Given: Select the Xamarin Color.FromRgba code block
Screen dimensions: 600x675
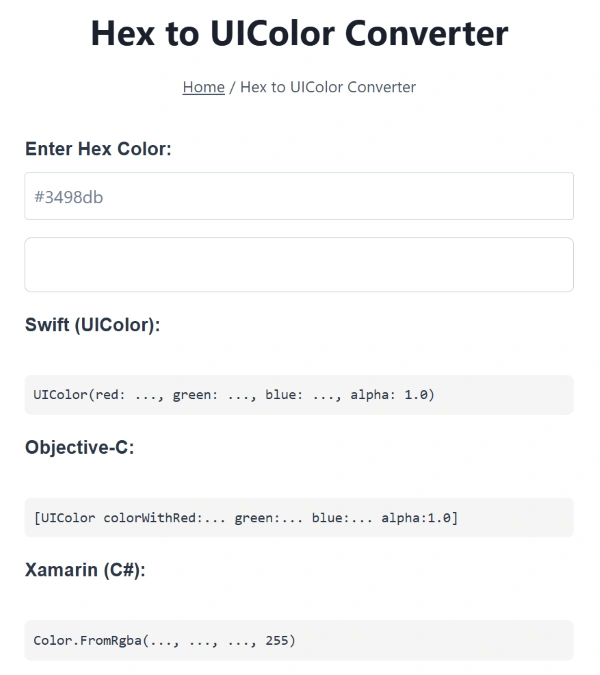Looking at the screenshot, I should point(299,640).
